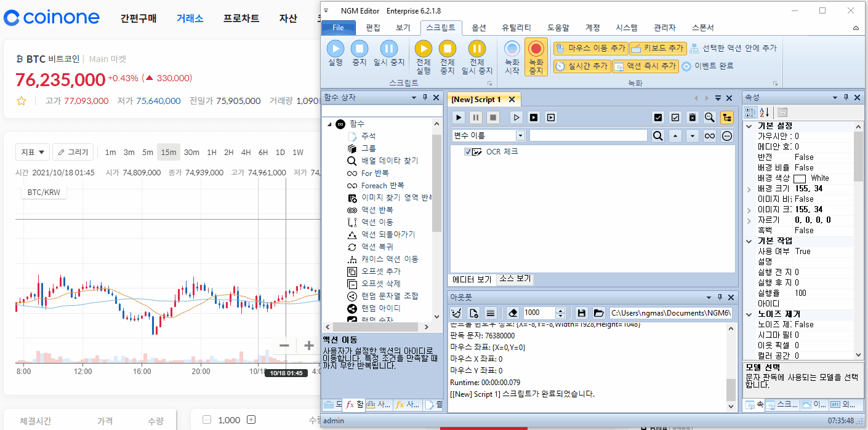The height and width of the screenshot is (430, 868).
Task: Stop all scripts with 전체 중지
Action: pos(448,57)
